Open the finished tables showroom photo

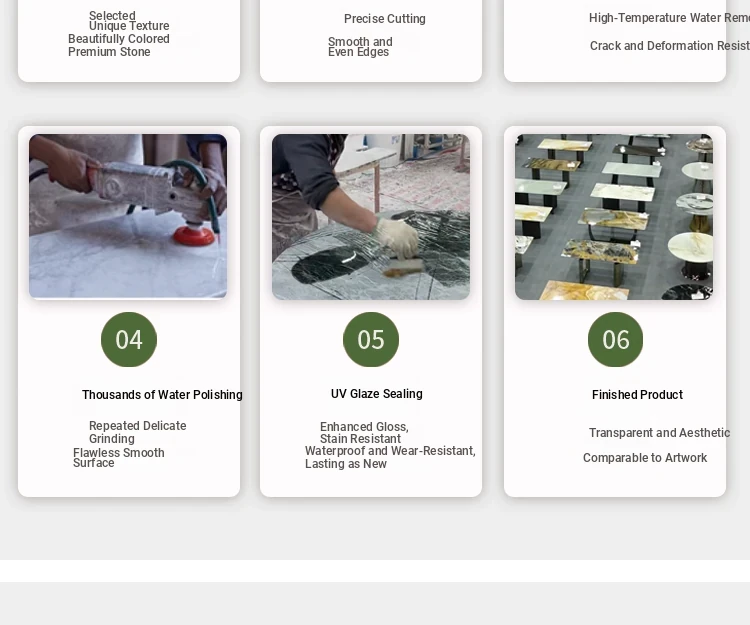[x=614, y=217]
